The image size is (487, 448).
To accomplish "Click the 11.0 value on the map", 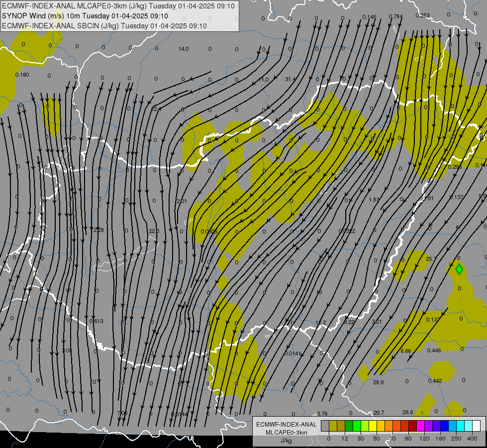I will coord(263,80).
